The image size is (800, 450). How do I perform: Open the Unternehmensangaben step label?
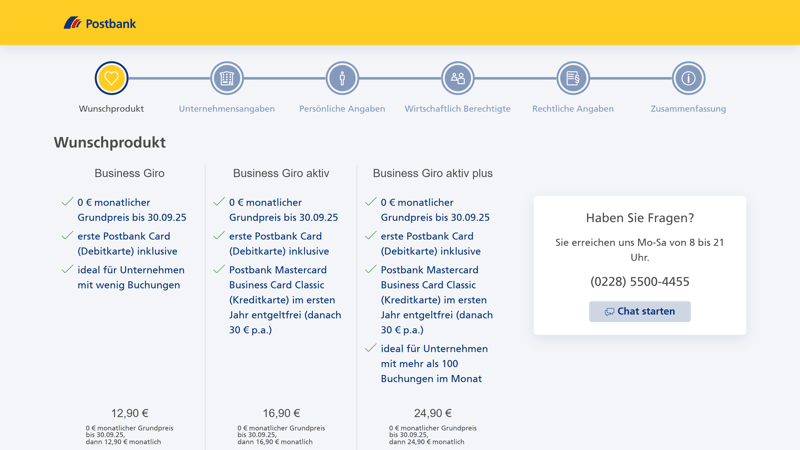tap(227, 109)
